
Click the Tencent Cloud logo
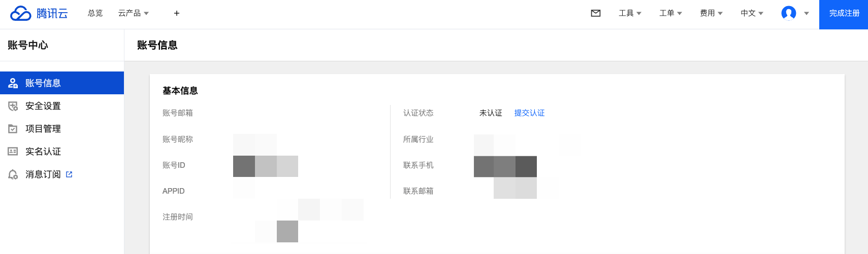[39, 13]
